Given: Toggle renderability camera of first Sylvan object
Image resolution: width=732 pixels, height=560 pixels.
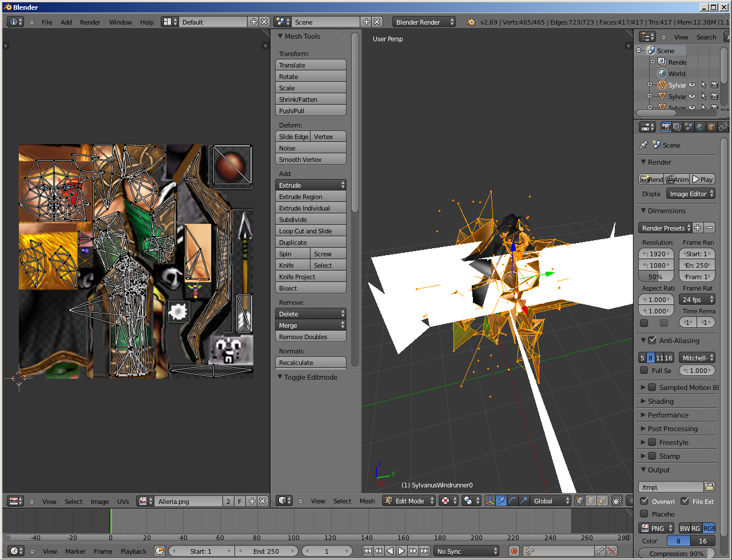Looking at the screenshot, I should click(714, 85).
